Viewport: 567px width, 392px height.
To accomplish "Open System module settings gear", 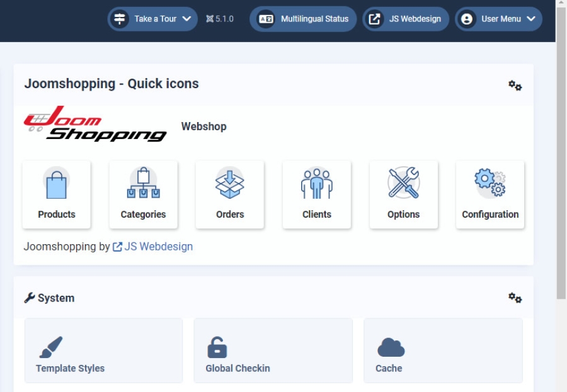I will pos(515,298).
